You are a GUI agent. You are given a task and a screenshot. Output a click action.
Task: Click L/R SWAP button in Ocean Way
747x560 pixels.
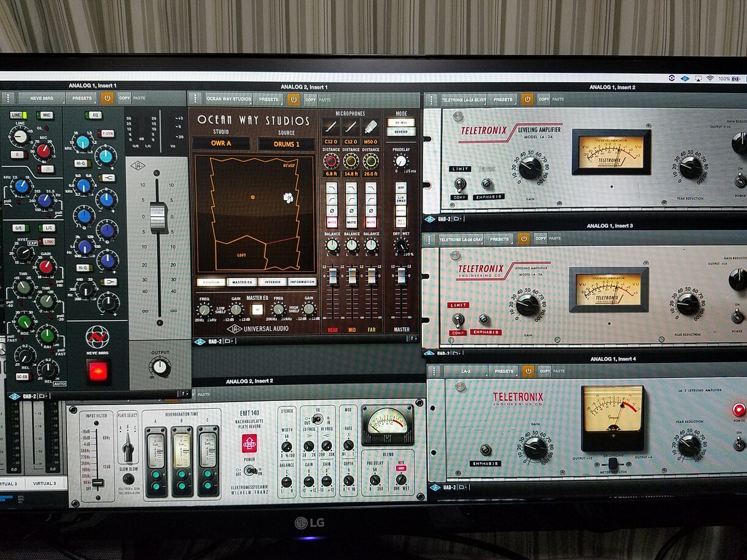pyautogui.click(x=401, y=200)
